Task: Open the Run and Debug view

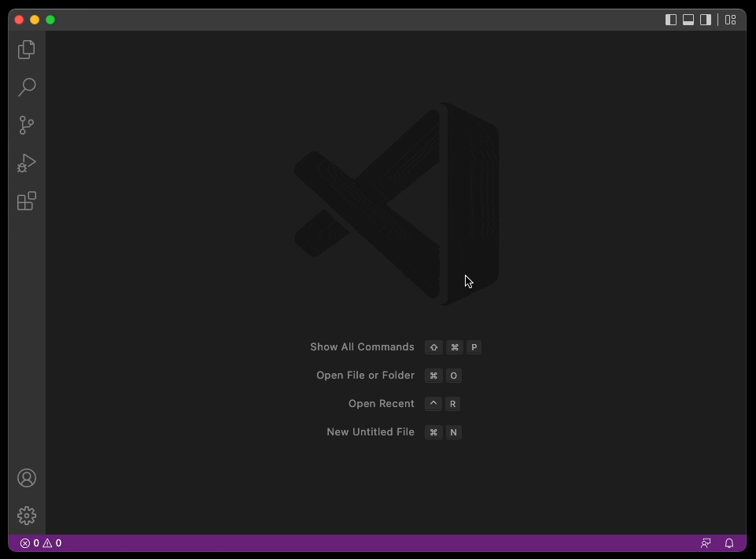Action: pyautogui.click(x=27, y=163)
